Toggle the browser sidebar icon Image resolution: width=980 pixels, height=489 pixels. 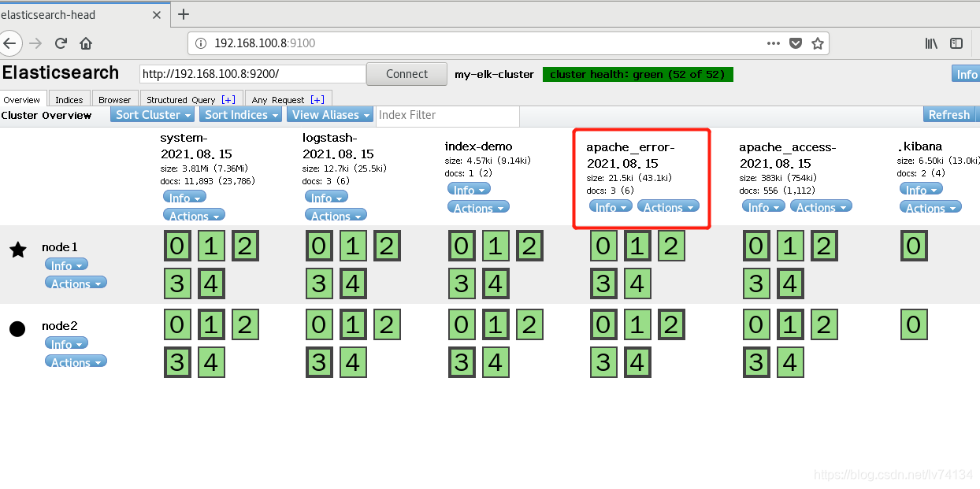pos(956,43)
